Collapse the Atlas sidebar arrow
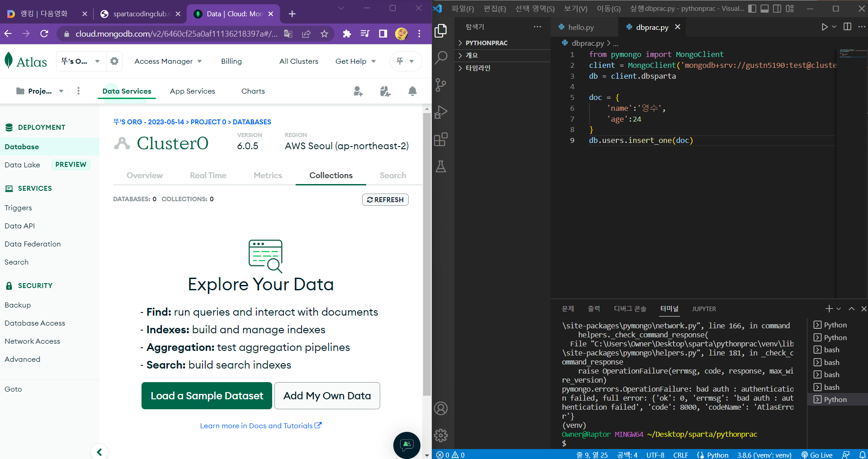The width and height of the screenshot is (868, 459). tap(99, 452)
